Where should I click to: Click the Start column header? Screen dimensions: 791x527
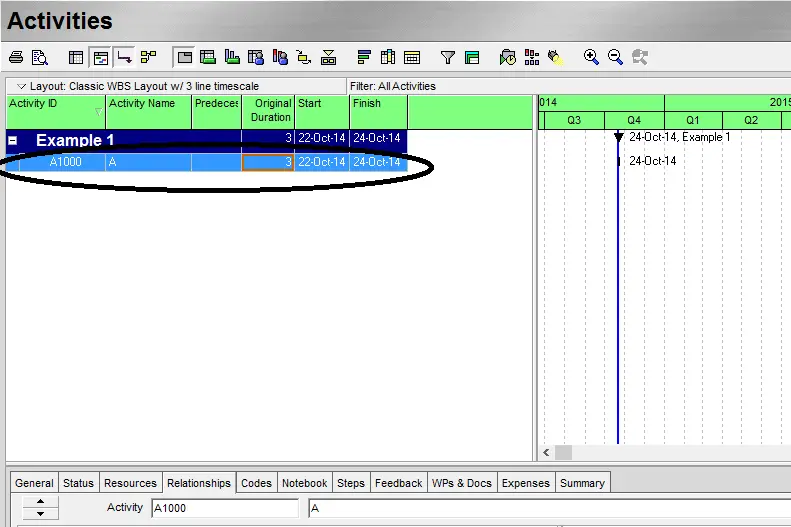coord(322,111)
